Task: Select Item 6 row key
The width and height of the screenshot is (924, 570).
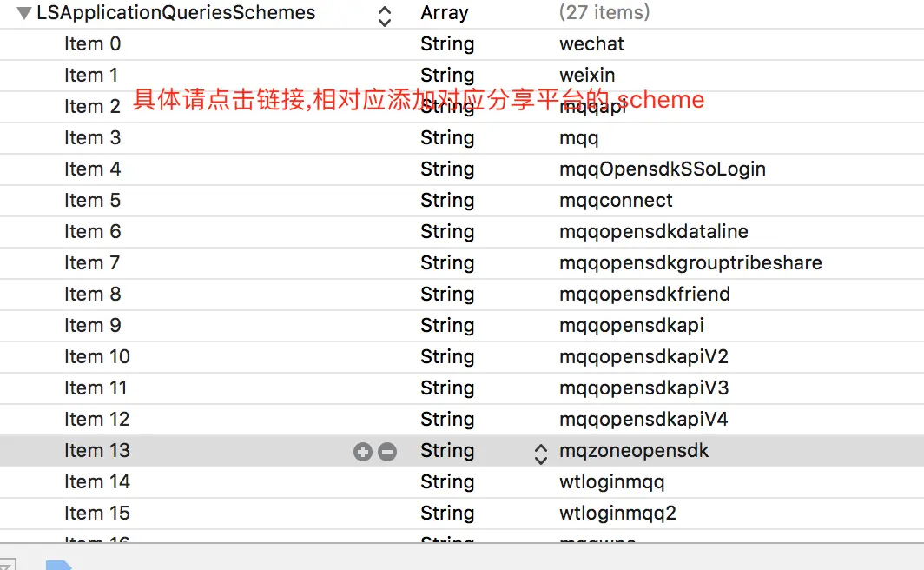Action: point(93,231)
